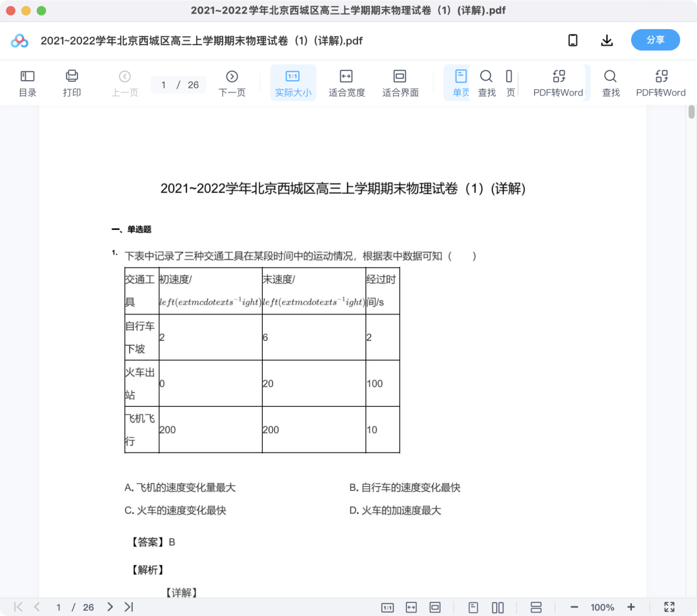
Task: Click the 一、单选题 section heading
Action: pyautogui.click(x=131, y=229)
